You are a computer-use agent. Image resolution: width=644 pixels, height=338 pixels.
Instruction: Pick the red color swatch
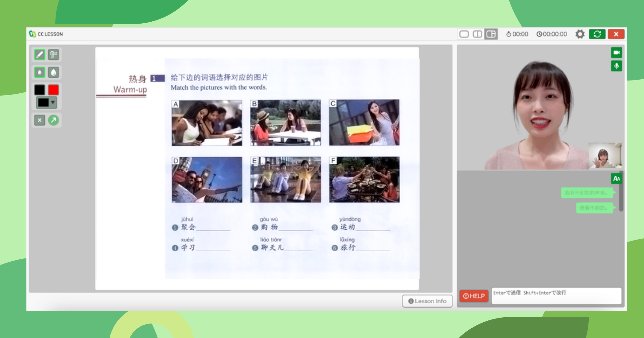tap(53, 90)
